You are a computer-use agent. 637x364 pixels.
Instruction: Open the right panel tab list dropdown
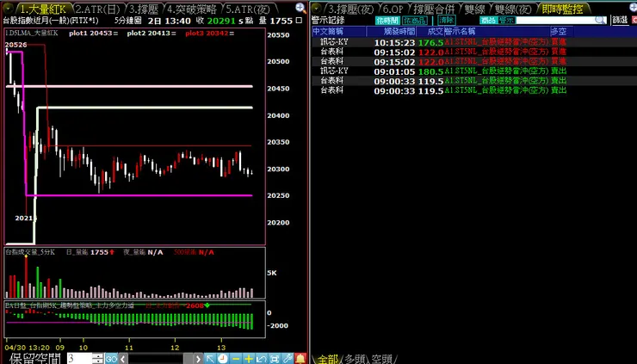(317, 8)
